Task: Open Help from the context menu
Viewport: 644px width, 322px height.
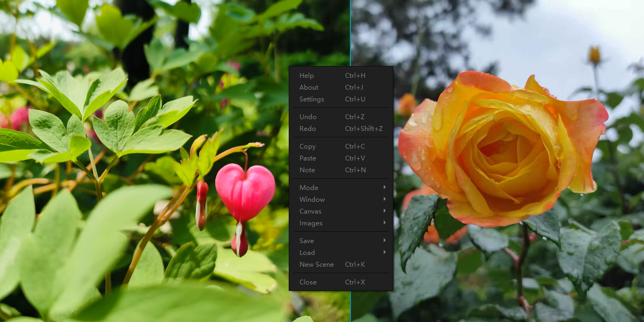Action: (307, 76)
